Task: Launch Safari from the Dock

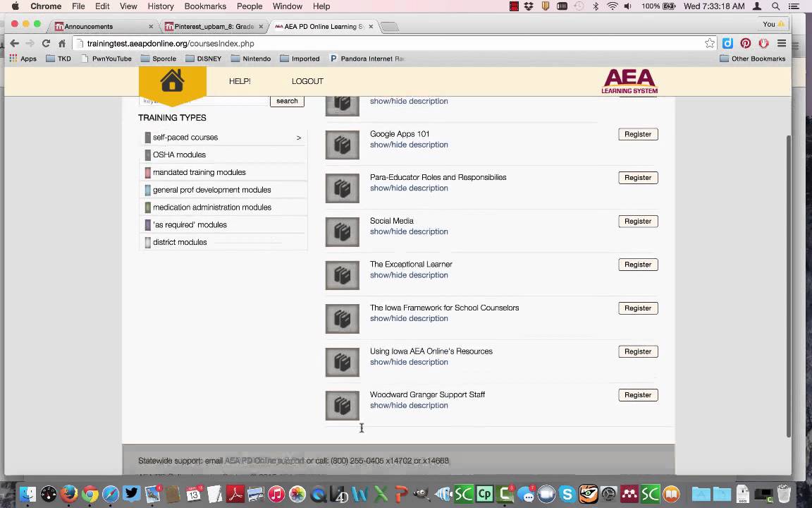Action: tap(110, 494)
